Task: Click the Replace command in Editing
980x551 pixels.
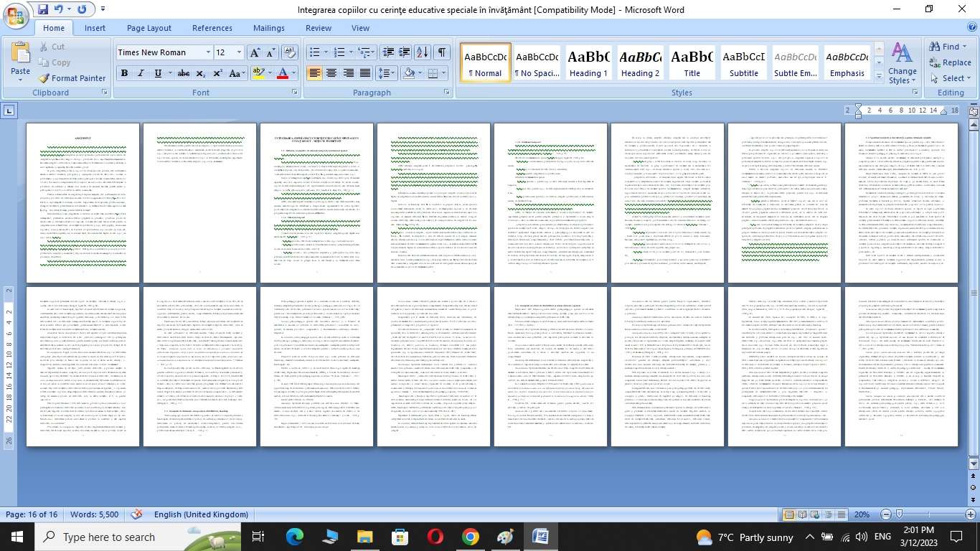Action: coord(950,62)
